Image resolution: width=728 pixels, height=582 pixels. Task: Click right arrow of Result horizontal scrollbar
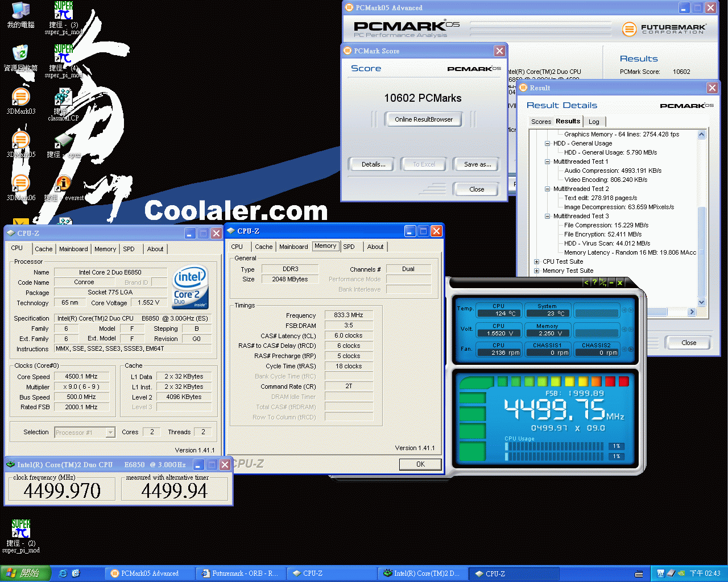pyautogui.click(x=692, y=312)
